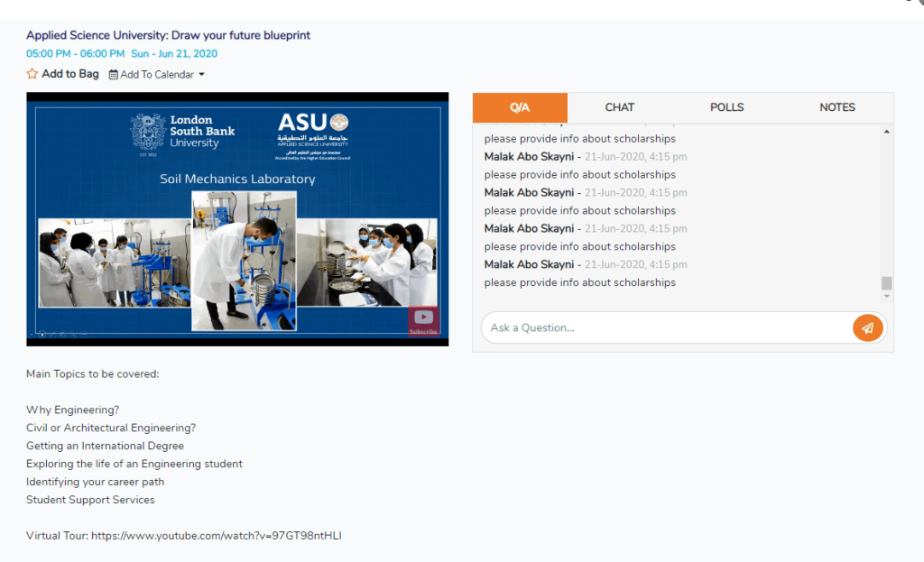Click the Q/A panel scrollbar thumb
Image resolution: width=924 pixels, height=562 pixels.
(886, 283)
